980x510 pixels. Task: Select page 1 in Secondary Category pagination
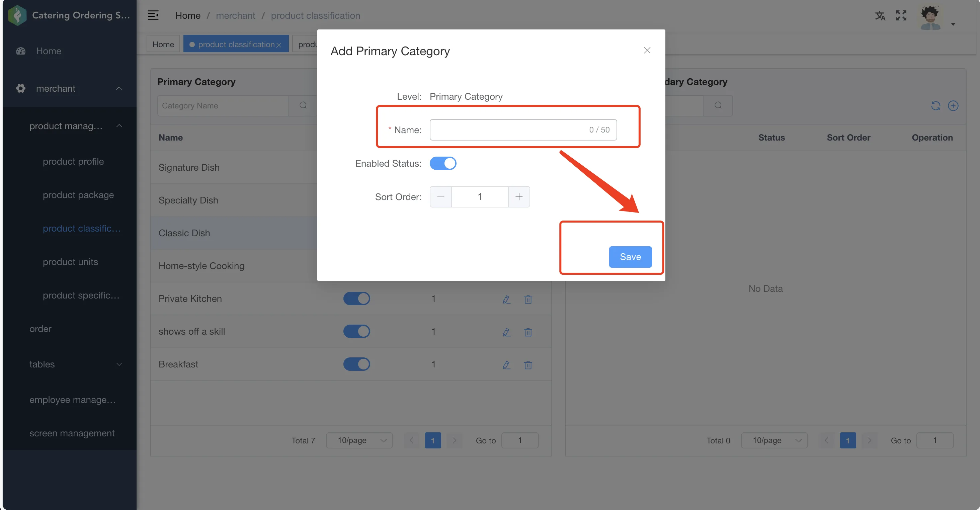click(848, 440)
